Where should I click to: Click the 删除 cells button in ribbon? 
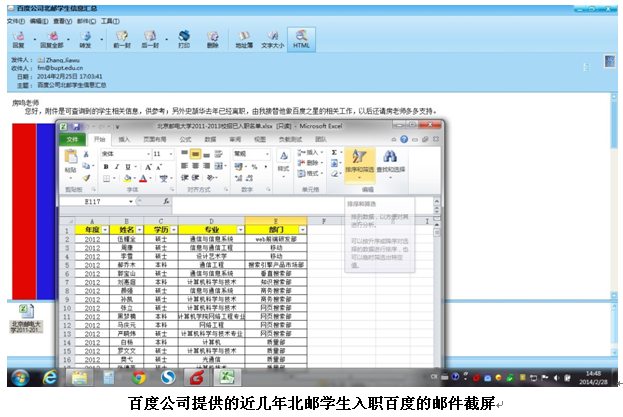click(x=310, y=163)
